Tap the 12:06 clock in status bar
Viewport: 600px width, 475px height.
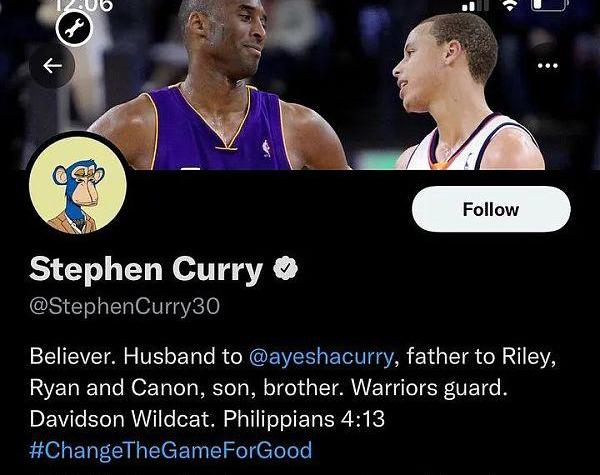[83, 5]
